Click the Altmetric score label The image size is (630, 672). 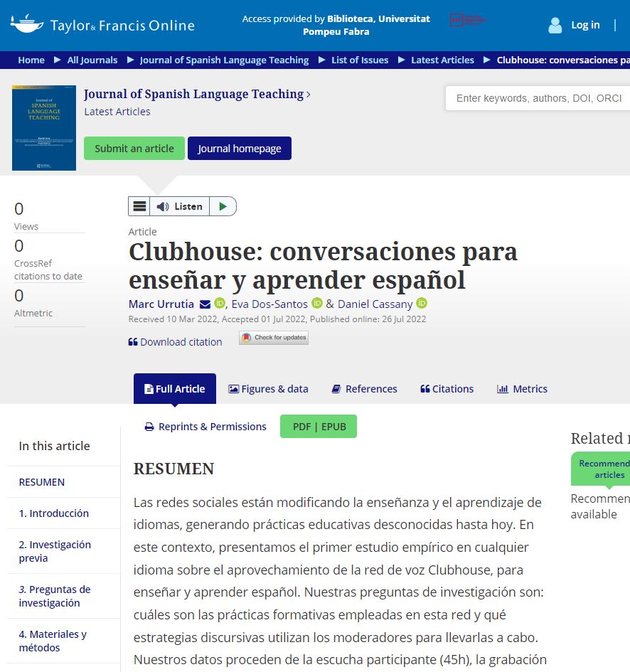(33, 314)
